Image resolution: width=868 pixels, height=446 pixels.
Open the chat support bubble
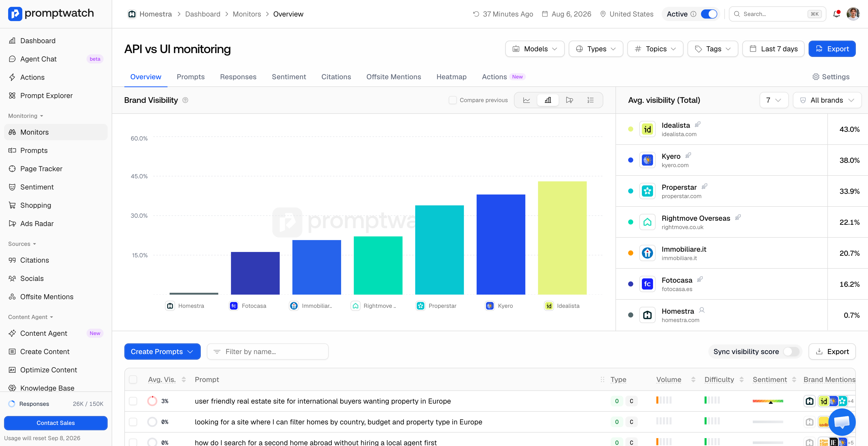(x=842, y=422)
